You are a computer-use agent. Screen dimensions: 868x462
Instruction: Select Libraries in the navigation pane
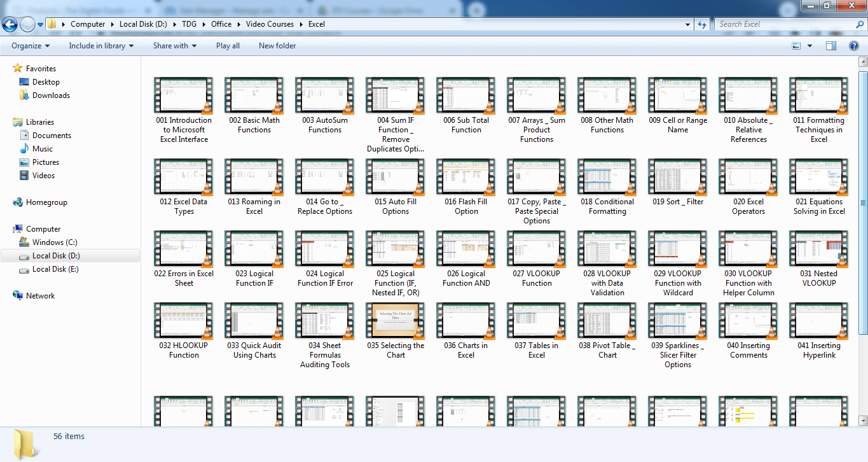[40, 122]
